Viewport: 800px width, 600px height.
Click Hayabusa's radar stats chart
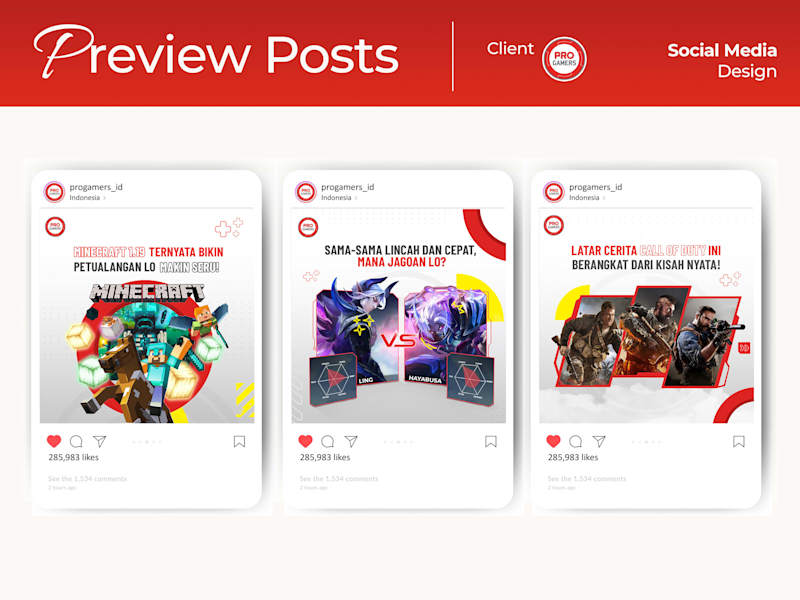click(470, 380)
